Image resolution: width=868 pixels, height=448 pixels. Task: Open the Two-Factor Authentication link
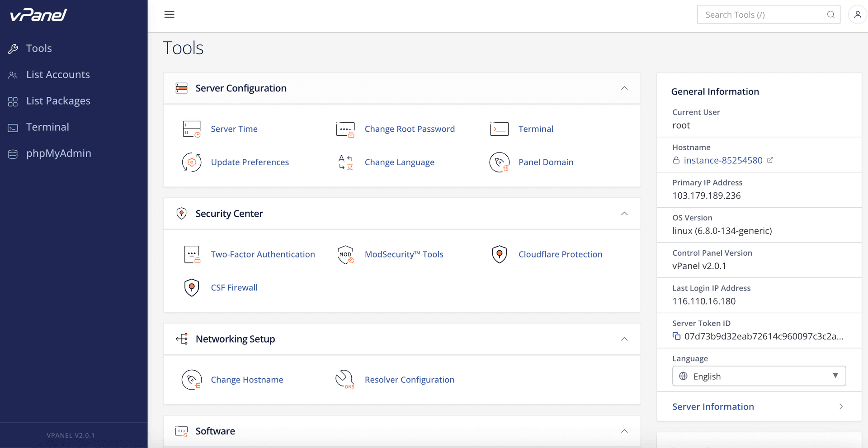point(263,254)
